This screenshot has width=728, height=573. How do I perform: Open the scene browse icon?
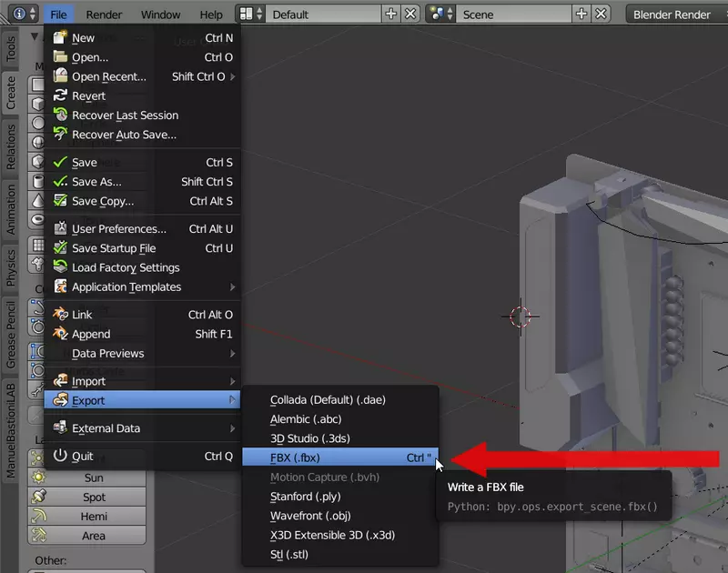(440, 15)
